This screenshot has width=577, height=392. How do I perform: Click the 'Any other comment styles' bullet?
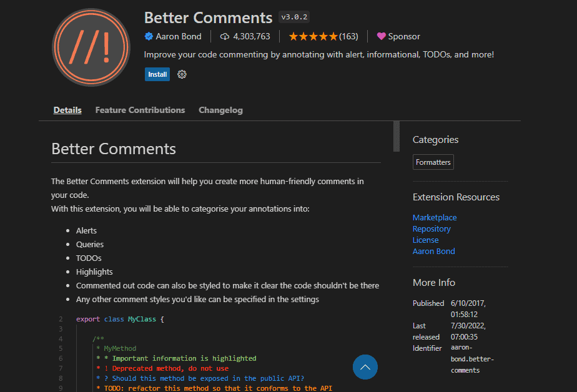pos(197,300)
